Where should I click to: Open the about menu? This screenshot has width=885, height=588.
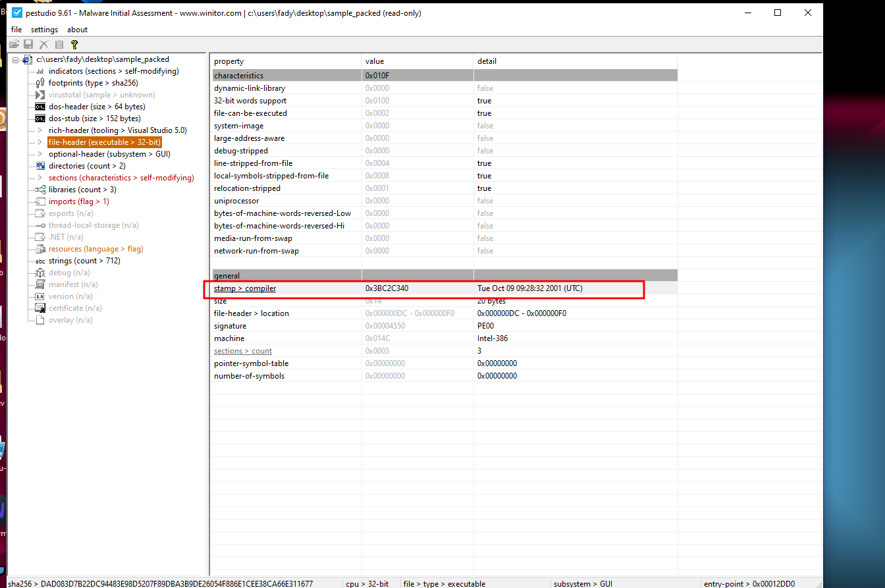[x=77, y=30]
